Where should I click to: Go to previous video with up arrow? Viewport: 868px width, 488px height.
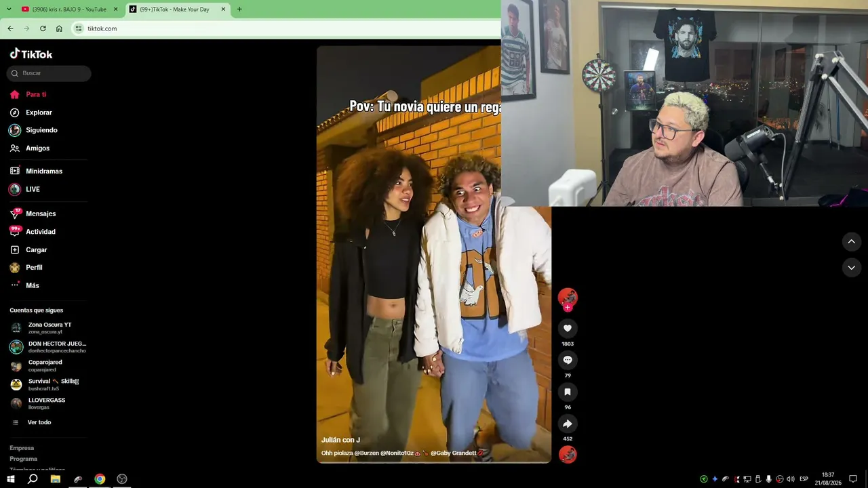coord(851,241)
